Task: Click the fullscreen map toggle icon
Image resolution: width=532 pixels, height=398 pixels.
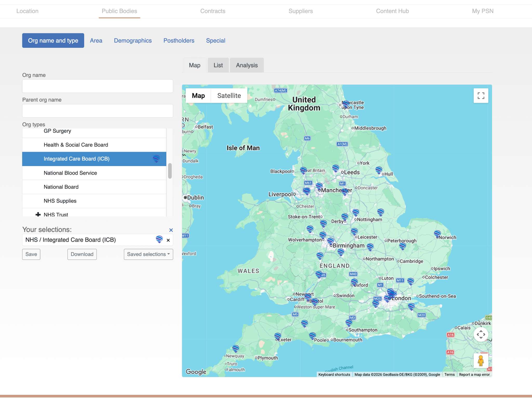Action: [481, 96]
